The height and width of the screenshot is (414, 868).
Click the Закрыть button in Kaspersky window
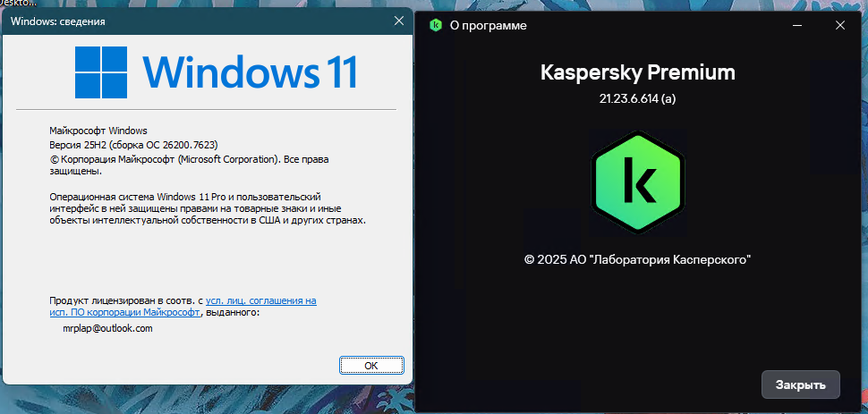(x=801, y=384)
